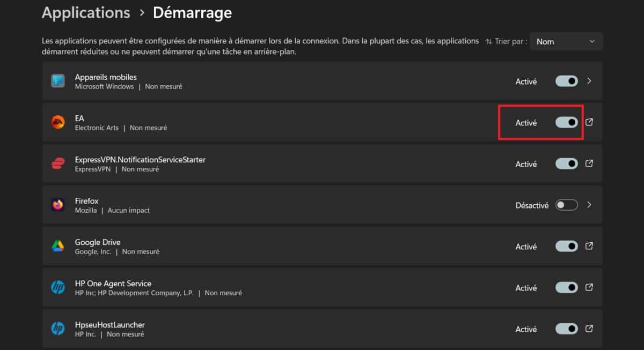This screenshot has height=350, width=644.
Task: Open EA app details via external link icon
Action: [x=589, y=122]
